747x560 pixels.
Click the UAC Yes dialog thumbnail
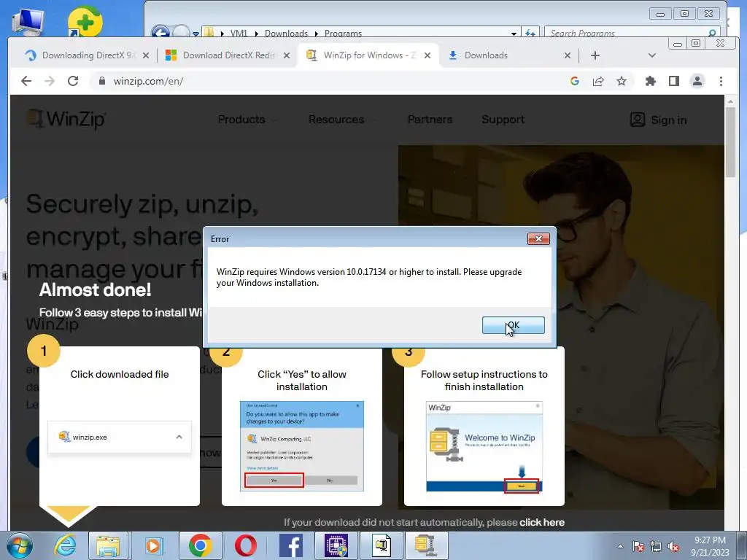301,446
